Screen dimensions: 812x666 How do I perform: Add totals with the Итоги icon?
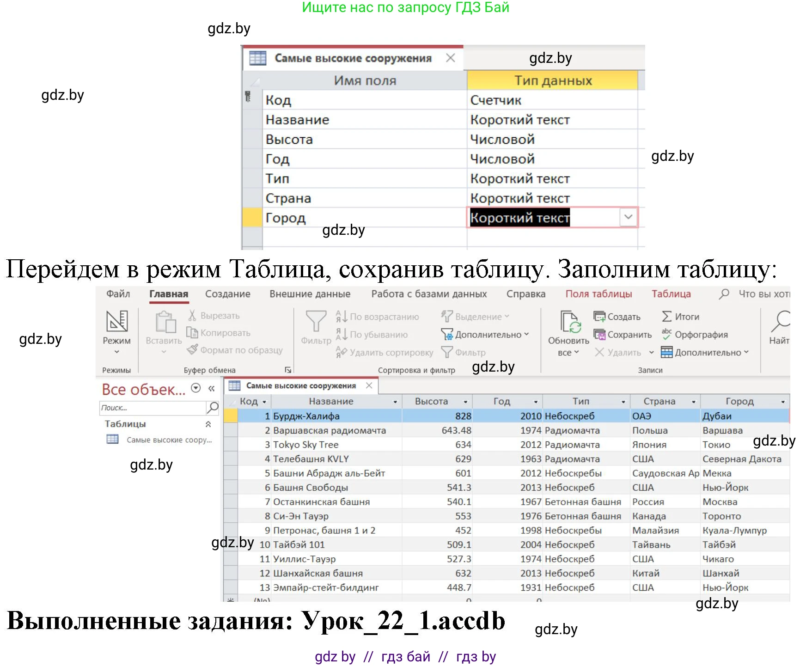[x=667, y=316]
